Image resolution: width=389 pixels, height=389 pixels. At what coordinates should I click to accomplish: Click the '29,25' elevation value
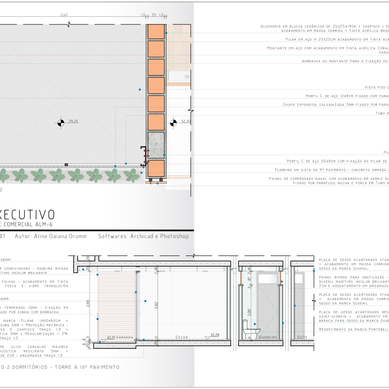click(73, 121)
